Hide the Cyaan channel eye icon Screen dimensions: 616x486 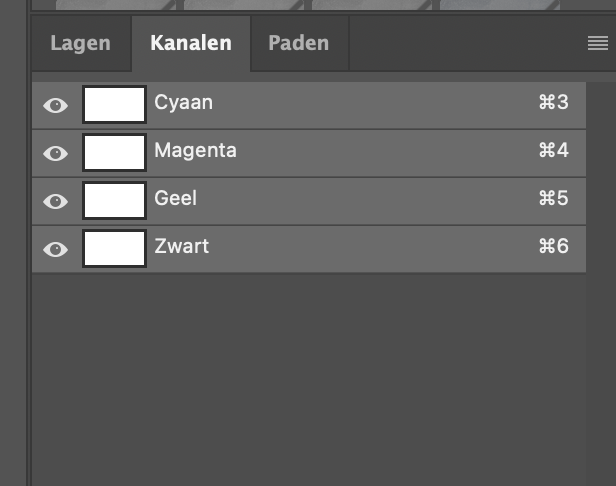(x=56, y=105)
